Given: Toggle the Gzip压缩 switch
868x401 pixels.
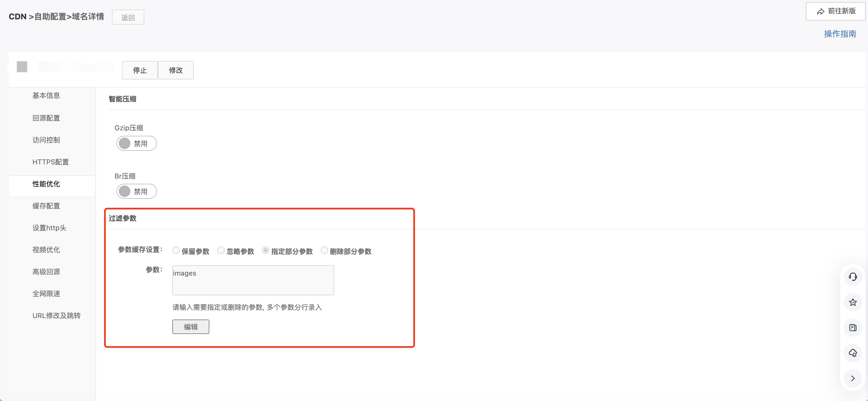Looking at the screenshot, I should click(136, 143).
